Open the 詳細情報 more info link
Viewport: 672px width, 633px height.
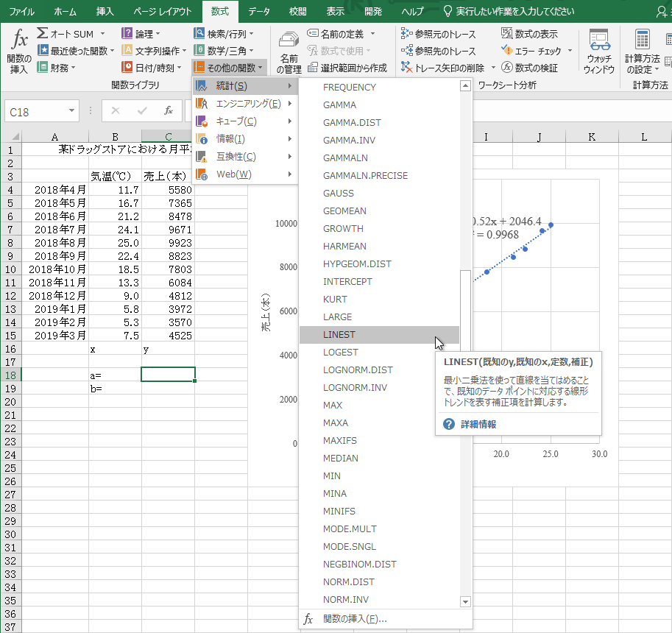pos(478,424)
